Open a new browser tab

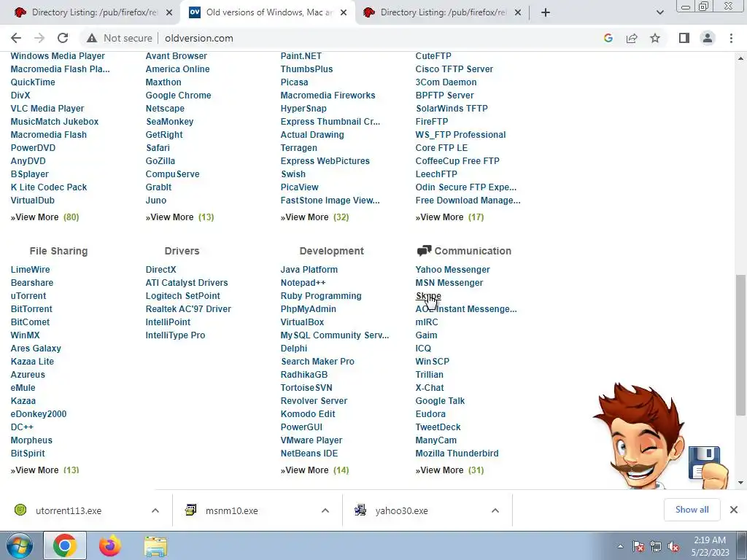click(546, 12)
